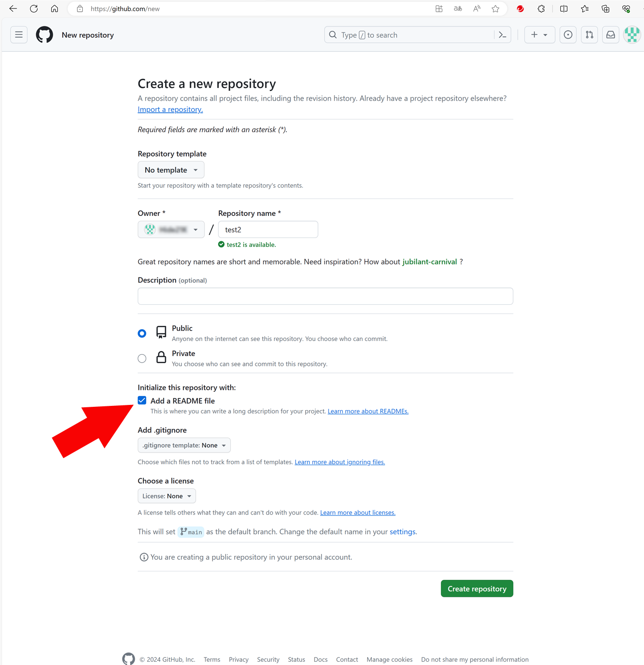Uncheck the Add a README file option
This screenshot has width=644, height=665.
click(x=142, y=400)
